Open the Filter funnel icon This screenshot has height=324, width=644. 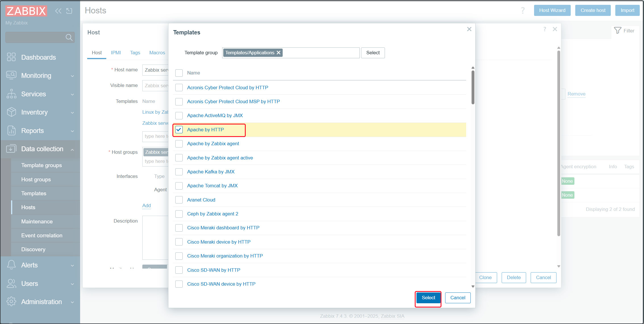tap(618, 30)
